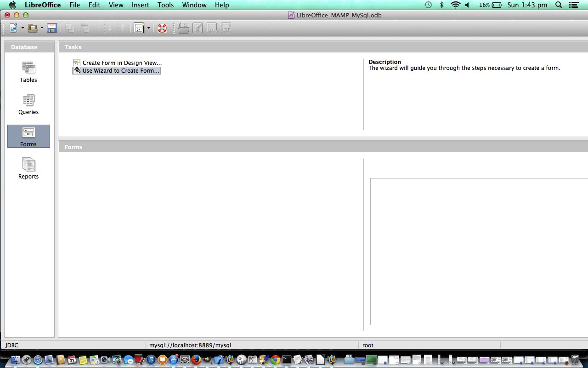Select Tables in the Database pane
Screen dimensions: 588x368
click(28, 72)
